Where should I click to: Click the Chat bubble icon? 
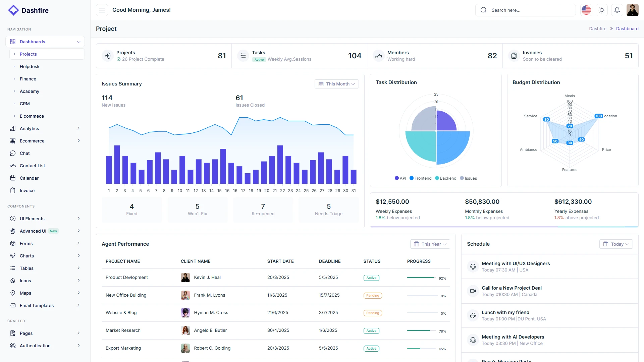point(13,153)
